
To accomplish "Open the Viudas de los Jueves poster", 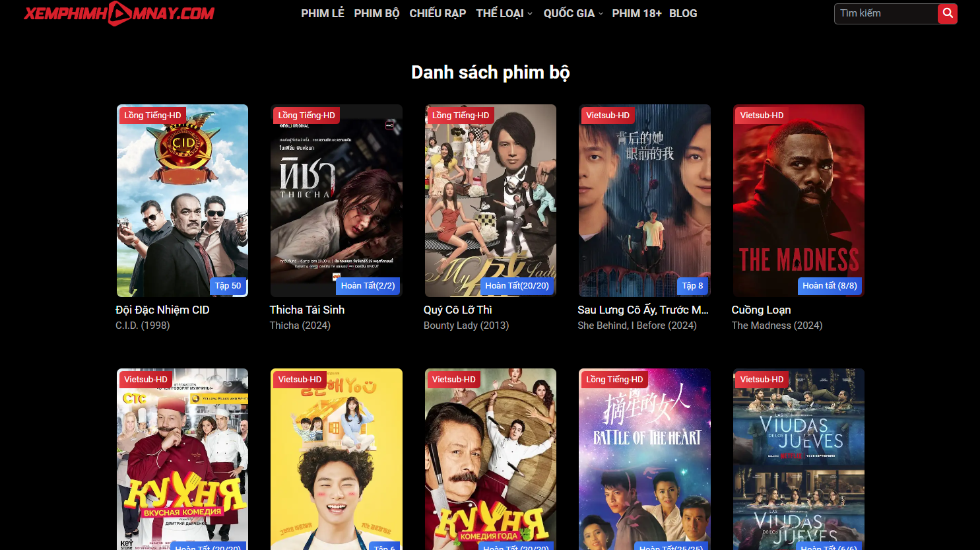I will click(x=799, y=460).
